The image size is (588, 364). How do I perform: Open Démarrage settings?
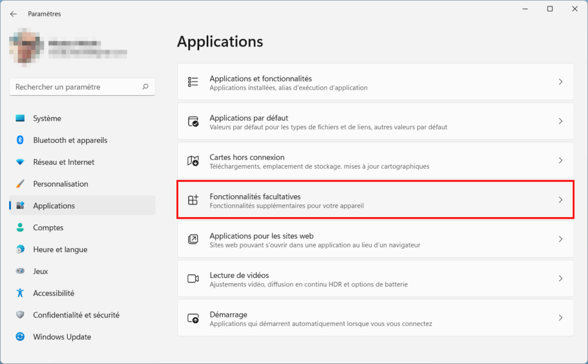click(376, 318)
